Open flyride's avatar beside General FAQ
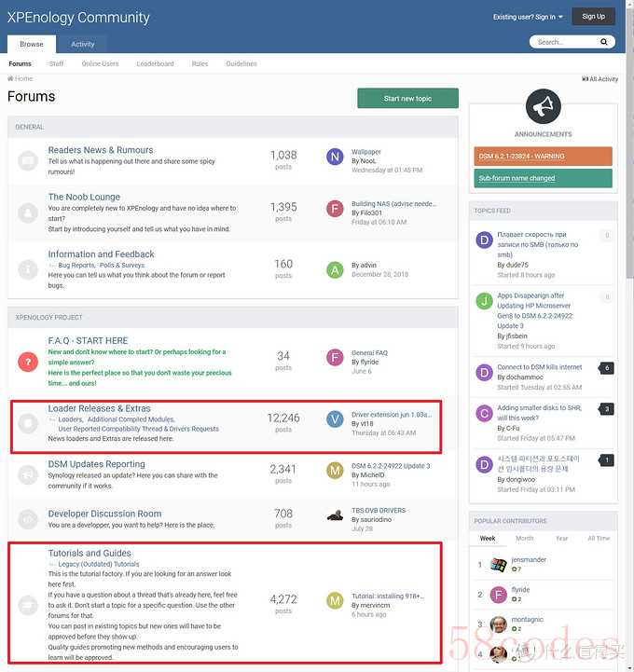The height and width of the screenshot is (672, 634). pos(335,357)
